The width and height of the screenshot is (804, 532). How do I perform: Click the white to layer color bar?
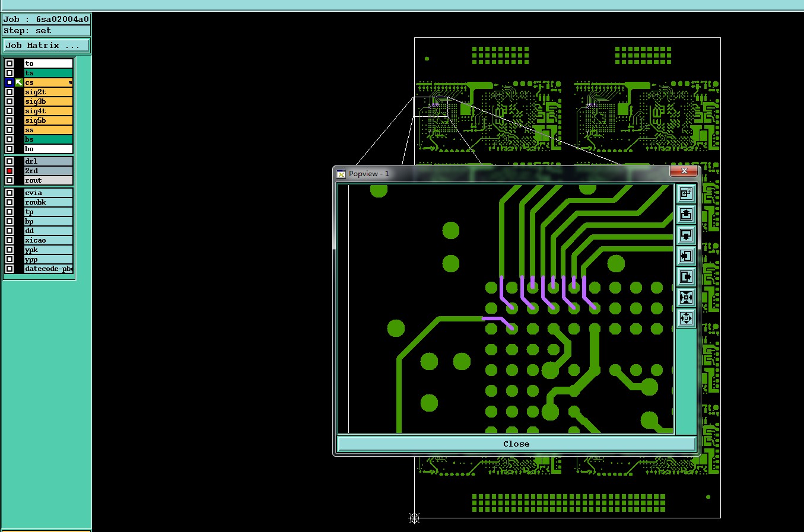coord(48,63)
